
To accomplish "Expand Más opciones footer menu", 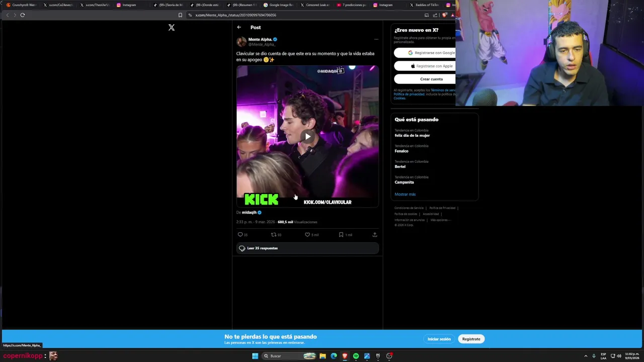I will pos(440,220).
